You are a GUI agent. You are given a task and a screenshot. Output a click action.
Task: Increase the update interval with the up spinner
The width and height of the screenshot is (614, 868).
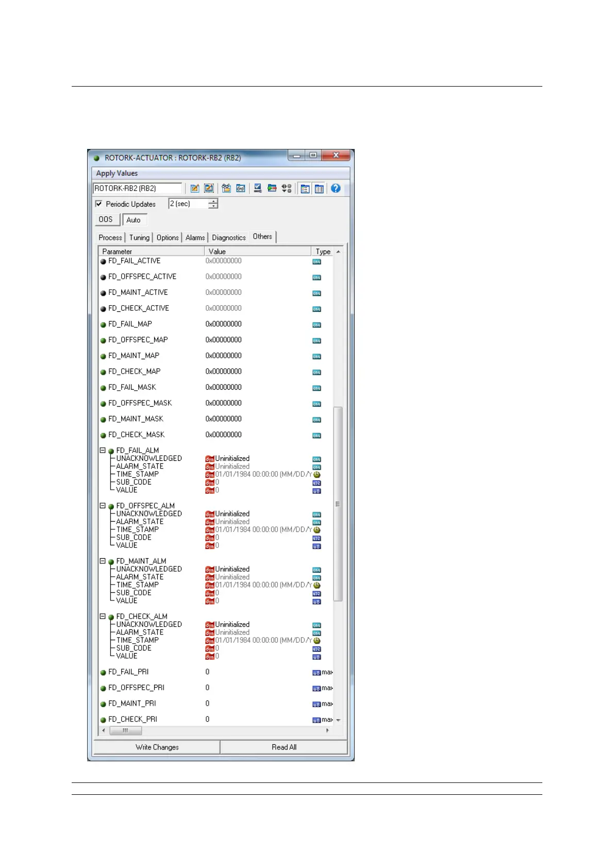[213, 201]
